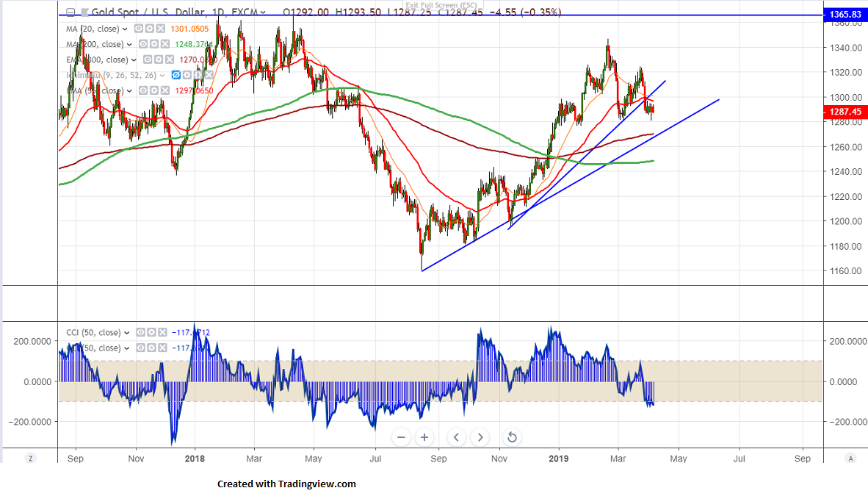Open timezone settings Z button
The image size is (868, 499).
click(x=30, y=458)
